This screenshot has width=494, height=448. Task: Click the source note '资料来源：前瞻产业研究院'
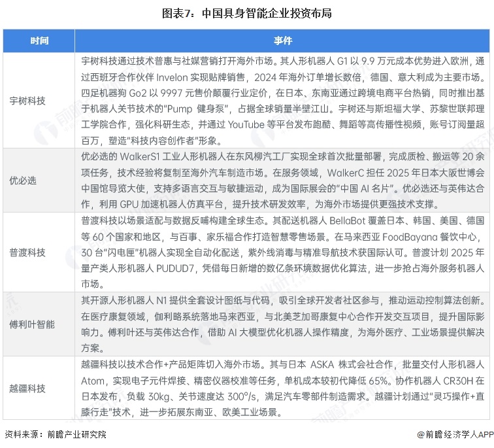[56, 434]
